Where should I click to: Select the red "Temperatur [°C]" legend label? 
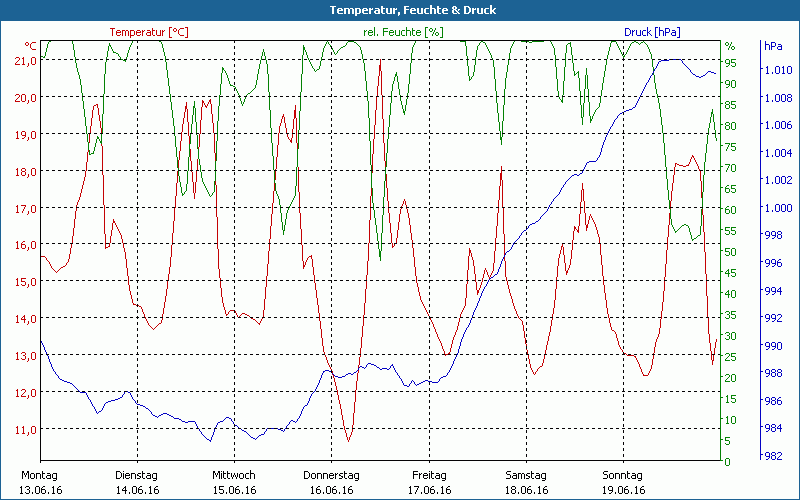(148, 32)
